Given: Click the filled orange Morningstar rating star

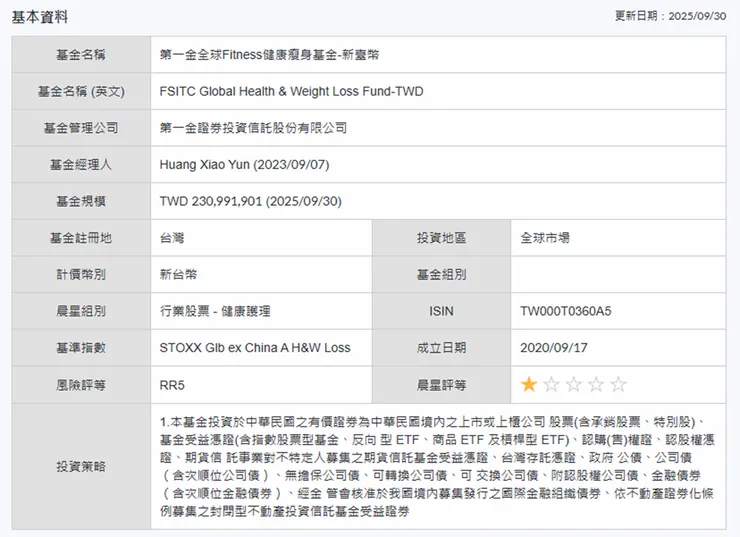Looking at the screenshot, I should [529, 385].
